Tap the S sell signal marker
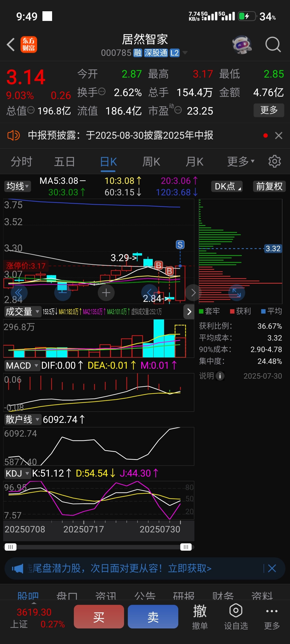The height and width of the screenshot is (644, 290). click(x=180, y=245)
